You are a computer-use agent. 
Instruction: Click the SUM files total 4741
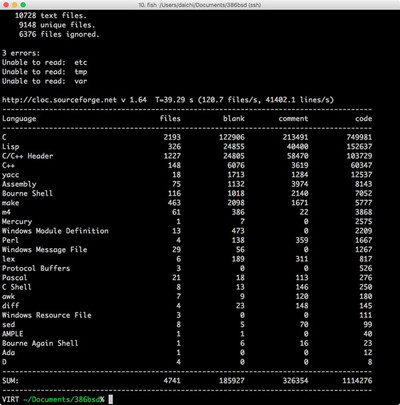[172, 380]
